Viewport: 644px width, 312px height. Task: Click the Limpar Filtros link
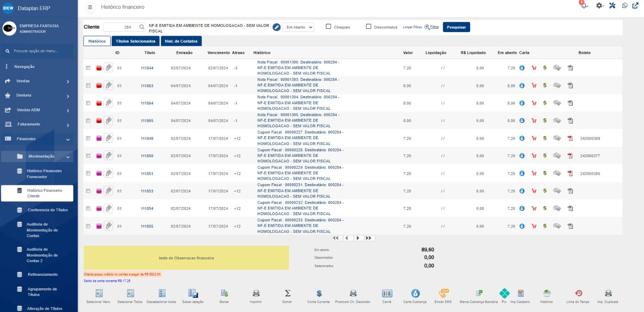click(412, 27)
